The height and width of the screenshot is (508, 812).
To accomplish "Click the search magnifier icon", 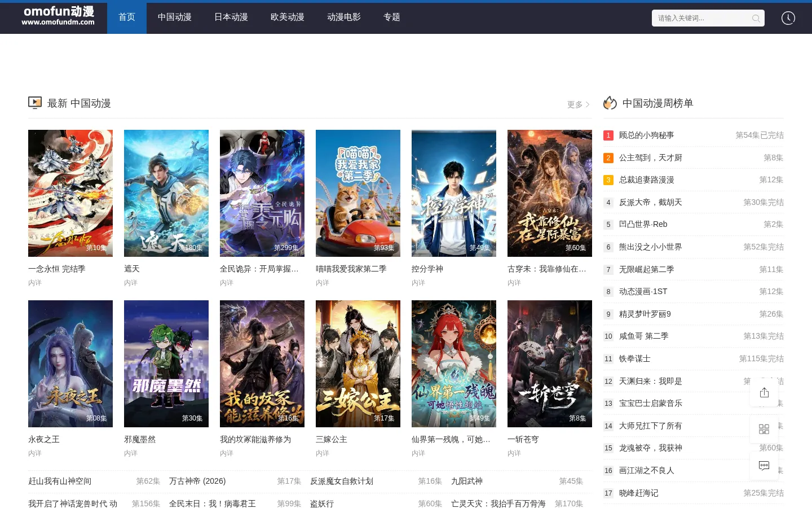I will tap(756, 19).
